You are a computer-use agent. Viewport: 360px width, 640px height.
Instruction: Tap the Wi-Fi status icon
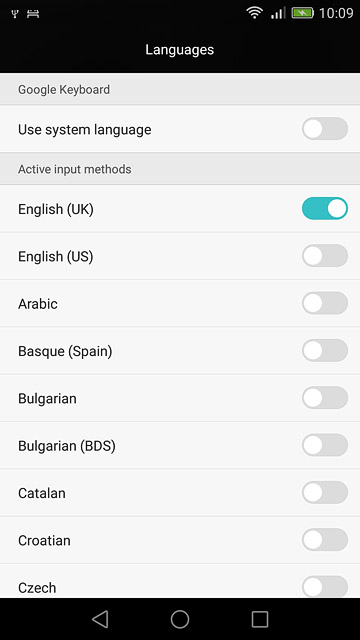click(x=254, y=13)
